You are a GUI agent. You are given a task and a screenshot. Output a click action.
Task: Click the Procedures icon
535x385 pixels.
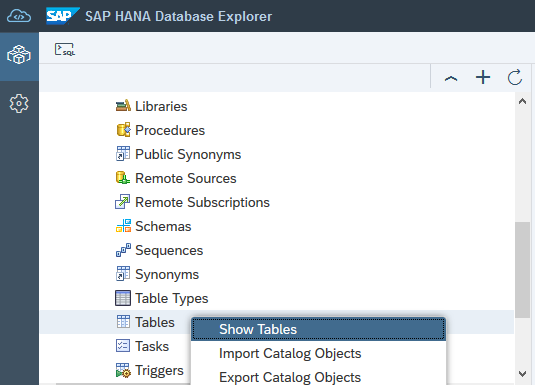(123, 130)
